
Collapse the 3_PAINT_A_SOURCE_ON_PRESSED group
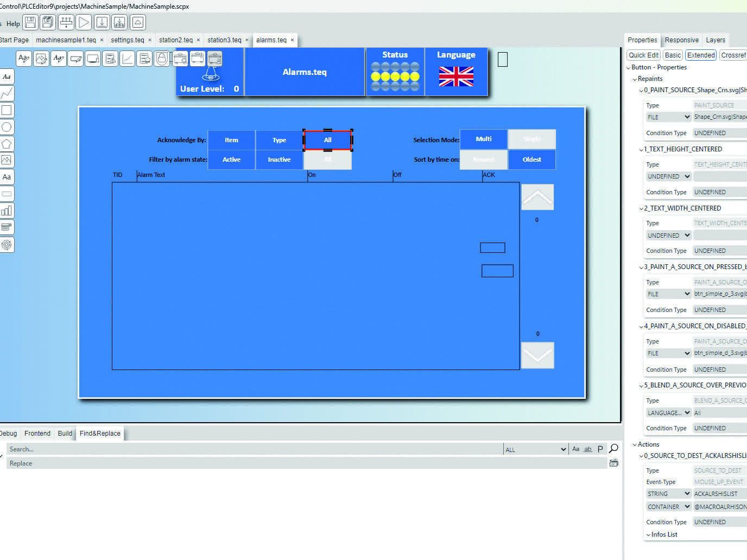click(x=641, y=267)
